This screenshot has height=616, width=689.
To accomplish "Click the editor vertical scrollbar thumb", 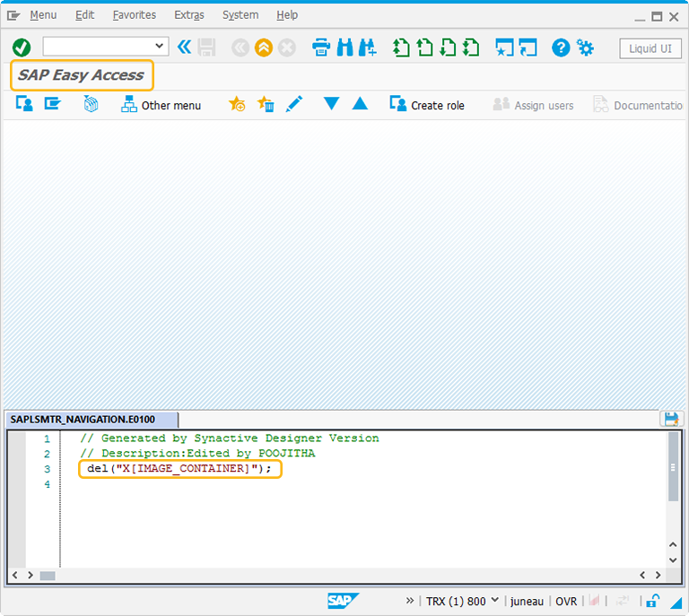I will (673, 466).
